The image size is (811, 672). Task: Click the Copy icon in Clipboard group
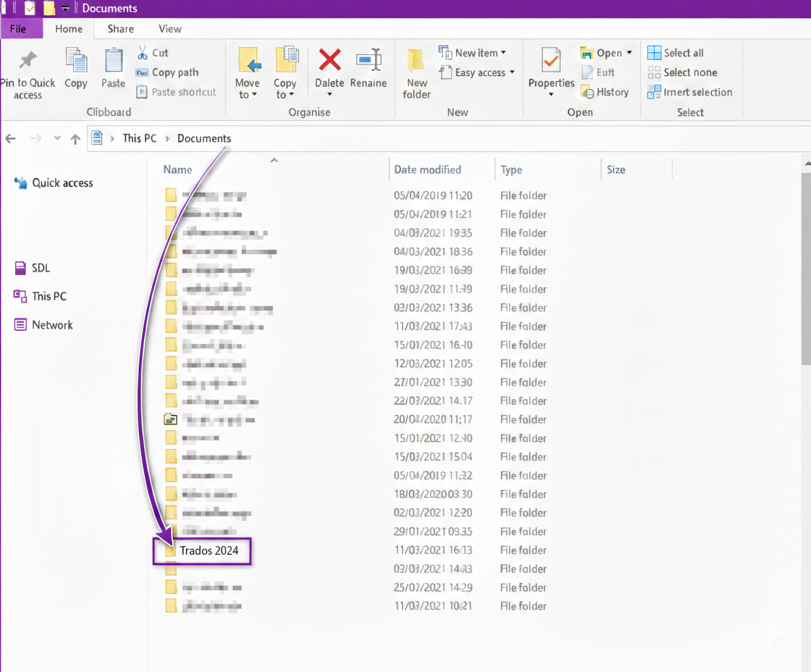tap(76, 61)
